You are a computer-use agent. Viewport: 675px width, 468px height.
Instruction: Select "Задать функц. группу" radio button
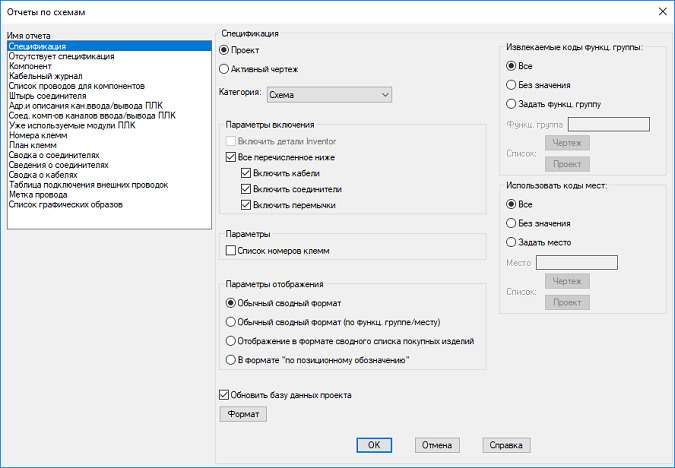coord(511,104)
